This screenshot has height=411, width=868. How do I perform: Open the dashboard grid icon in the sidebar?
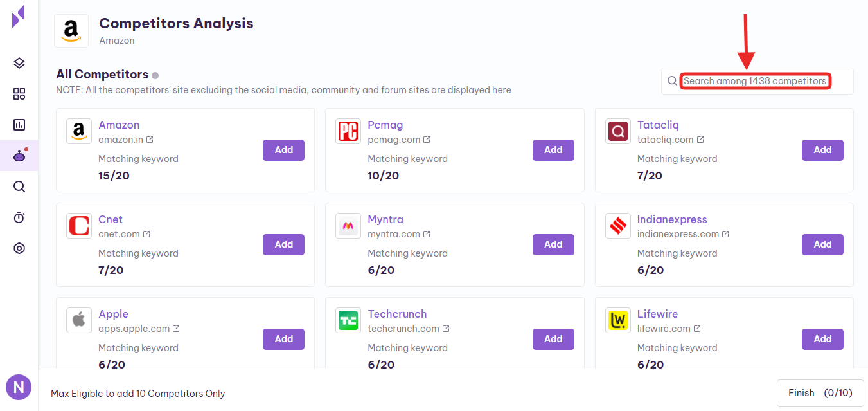19,95
